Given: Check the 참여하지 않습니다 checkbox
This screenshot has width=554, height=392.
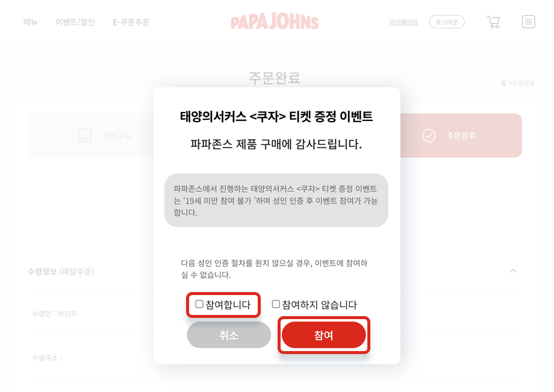Looking at the screenshot, I should [x=276, y=304].
